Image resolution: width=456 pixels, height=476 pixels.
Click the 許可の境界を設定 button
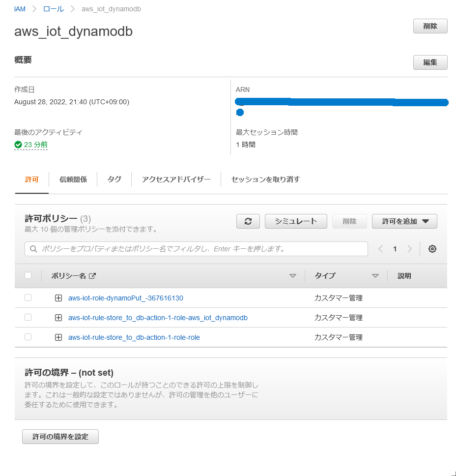60,437
